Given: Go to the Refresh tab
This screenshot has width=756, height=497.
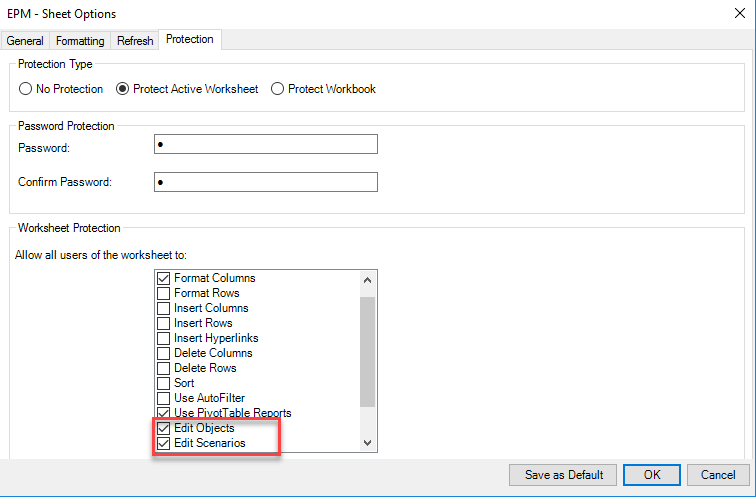Looking at the screenshot, I should point(135,40).
